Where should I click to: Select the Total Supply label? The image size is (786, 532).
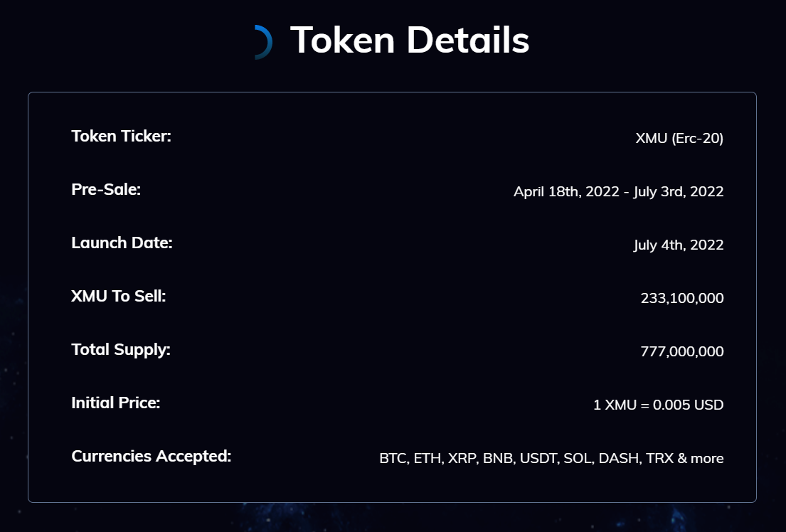(x=121, y=349)
